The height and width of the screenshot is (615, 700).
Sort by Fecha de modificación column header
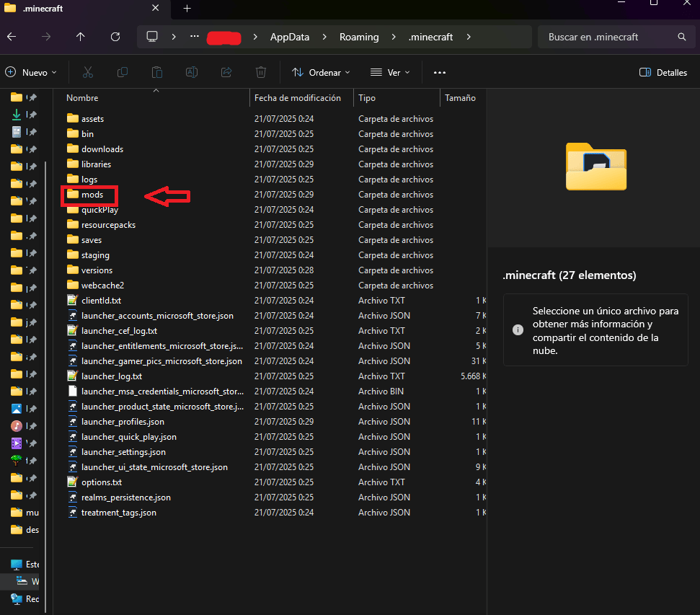(x=297, y=98)
